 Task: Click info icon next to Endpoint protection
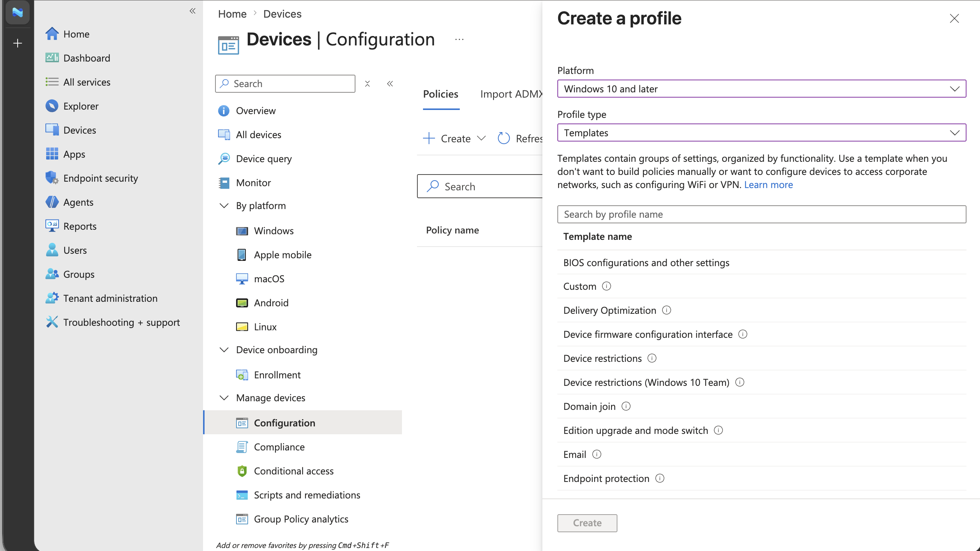point(660,477)
